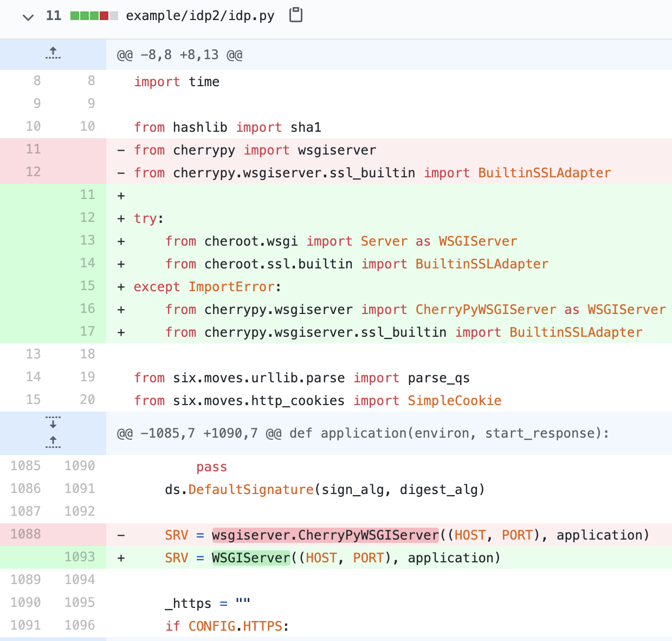Click the diffstat squares next to 11
Viewport: 672px width, 641px height.
(x=94, y=16)
